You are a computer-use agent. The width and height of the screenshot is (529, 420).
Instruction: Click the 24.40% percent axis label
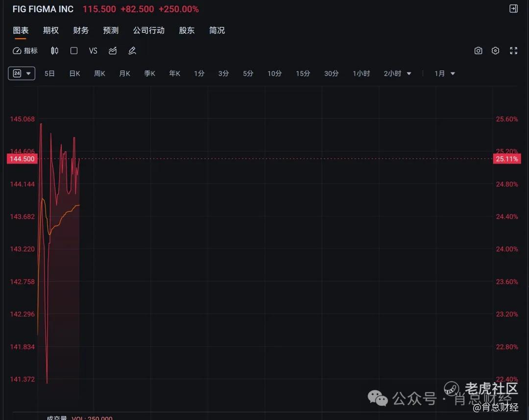(x=507, y=216)
